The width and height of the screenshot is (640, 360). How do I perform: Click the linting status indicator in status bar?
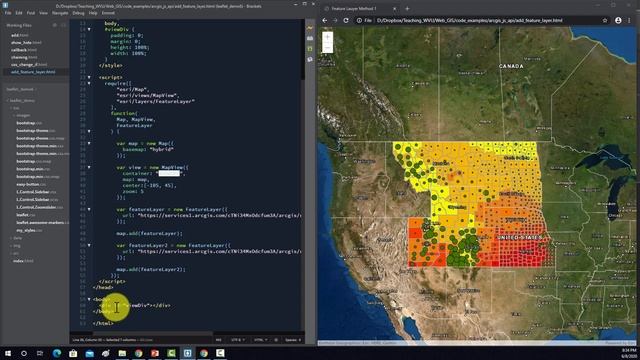click(276, 340)
